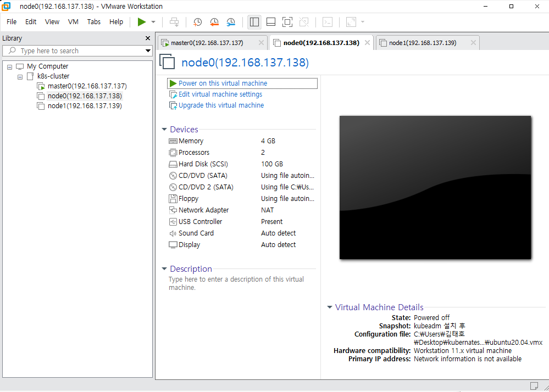
Task: Select node0(192.168.137.138) in library tree
Action: 85,96
